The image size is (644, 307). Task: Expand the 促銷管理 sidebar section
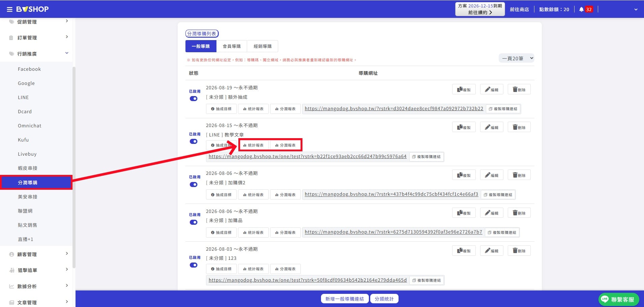coord(36,22)
